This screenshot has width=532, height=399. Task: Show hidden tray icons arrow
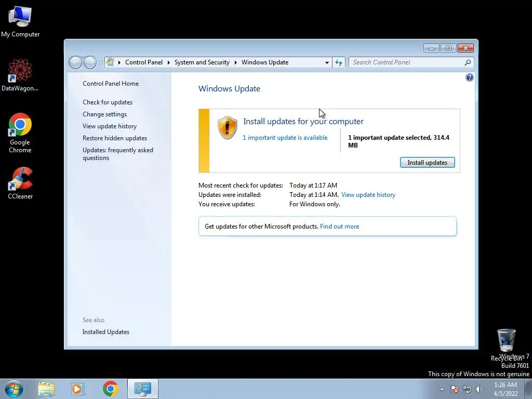coord(442,389)
